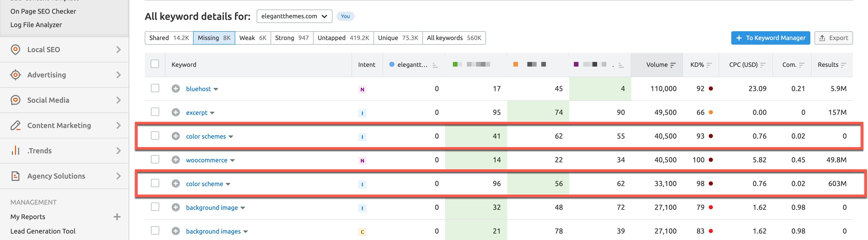Open the elegantthemes.com domain dropdown

click(294, 16)
